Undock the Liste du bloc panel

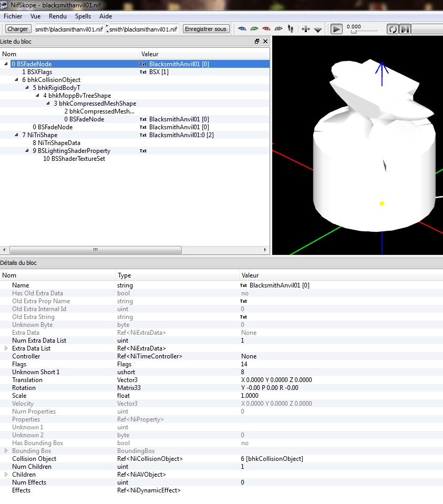pyautogui.click(x=257, y=41)
